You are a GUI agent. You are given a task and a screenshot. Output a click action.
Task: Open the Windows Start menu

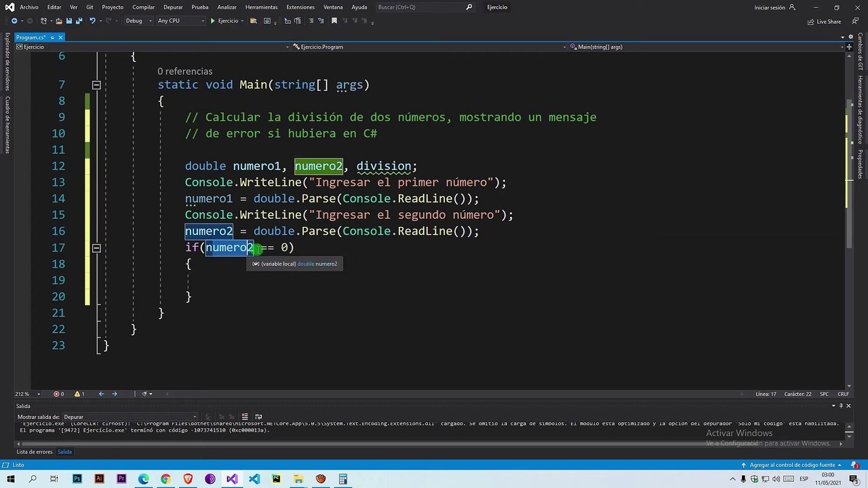click(x=10, y=479)
